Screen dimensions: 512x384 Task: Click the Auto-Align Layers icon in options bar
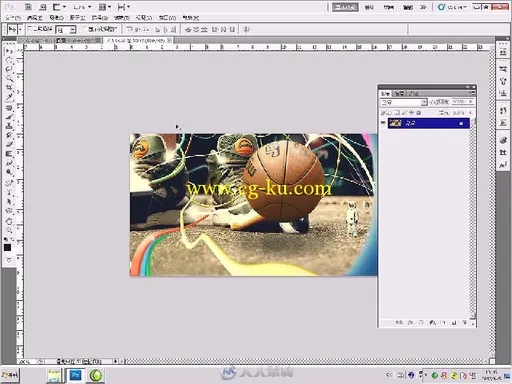point(246,29)
